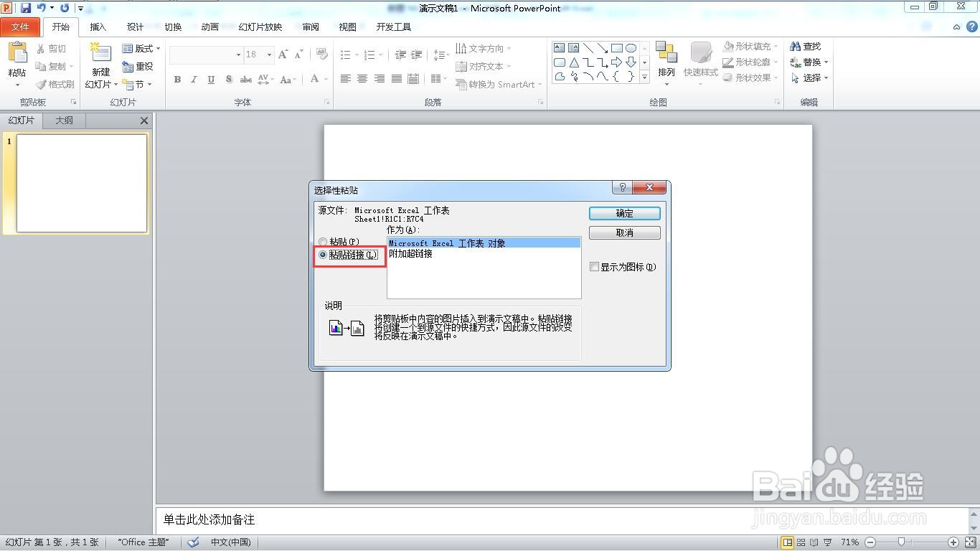Choose Microsoft Excel 工作表 对象 in list

click(484, 243)
